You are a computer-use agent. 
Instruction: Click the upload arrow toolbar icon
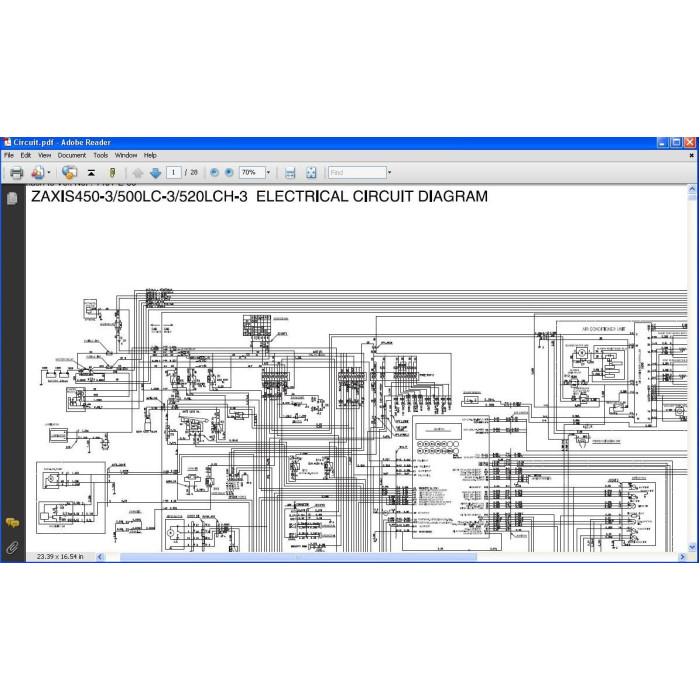92,173
